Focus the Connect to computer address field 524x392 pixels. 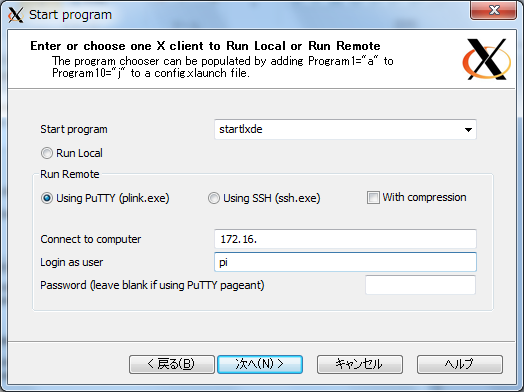tap(345, 239)
